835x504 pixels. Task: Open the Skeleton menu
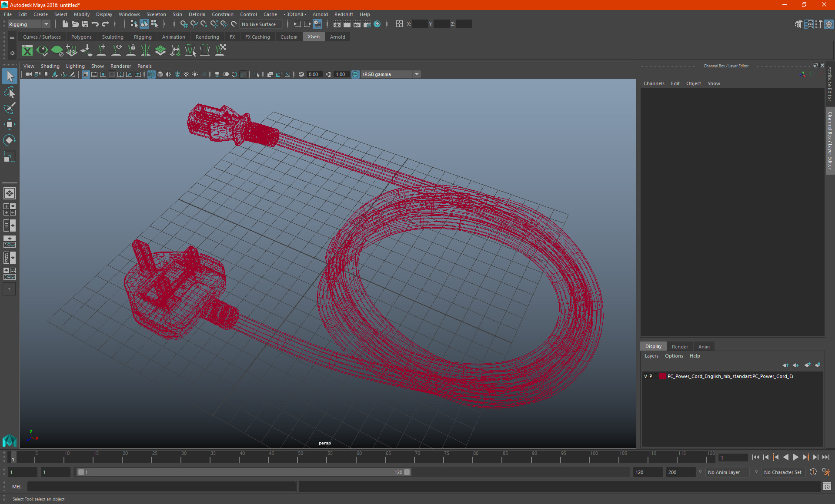click(x=156, y=14)
